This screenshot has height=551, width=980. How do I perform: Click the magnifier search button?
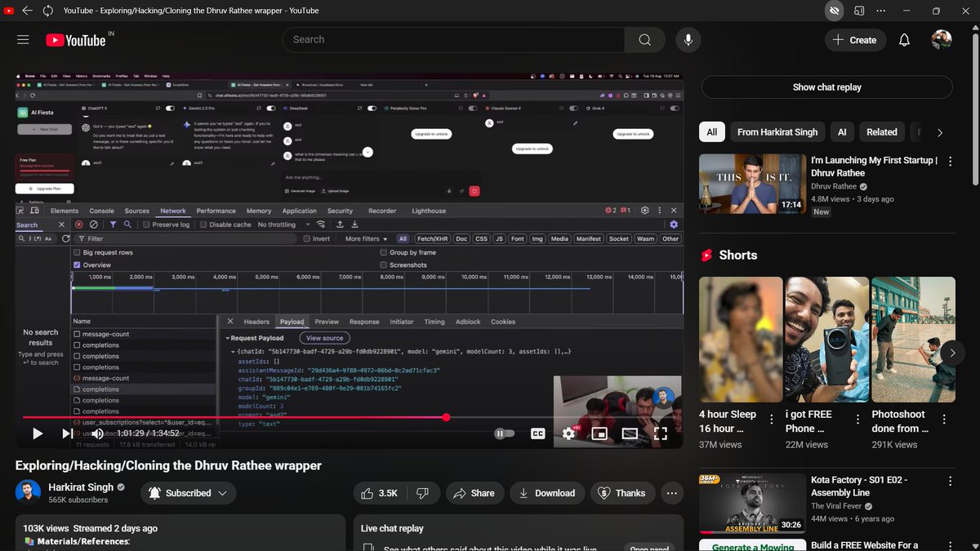click(645, 40)
